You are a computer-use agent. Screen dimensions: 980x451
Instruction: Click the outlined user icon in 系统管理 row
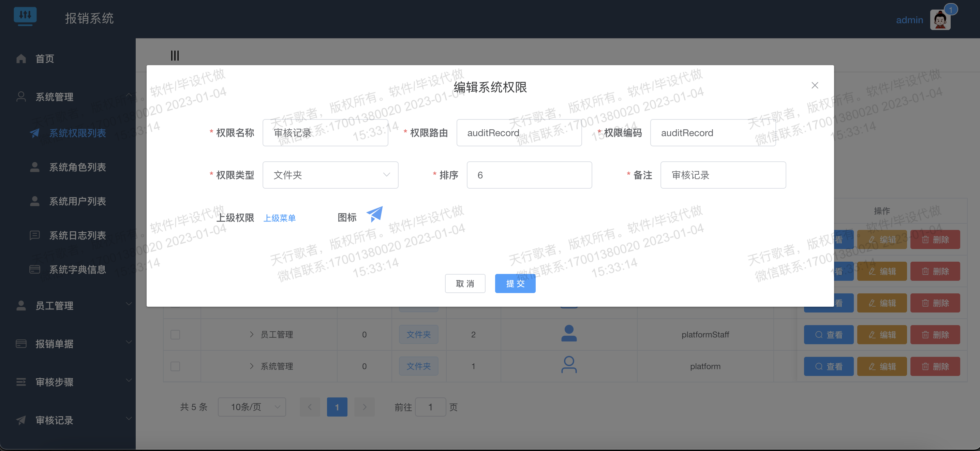(569, 365)
